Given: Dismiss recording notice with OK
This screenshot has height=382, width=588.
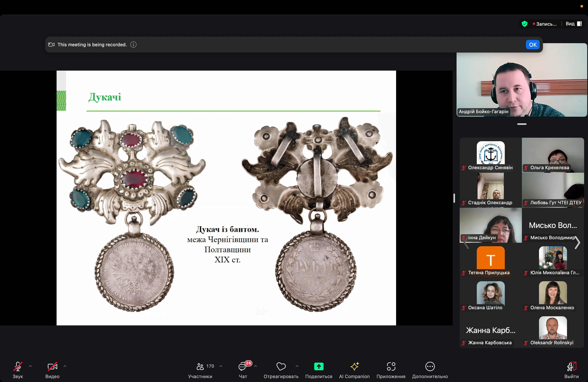Looking at the screenshot, I should coord(533,45).
